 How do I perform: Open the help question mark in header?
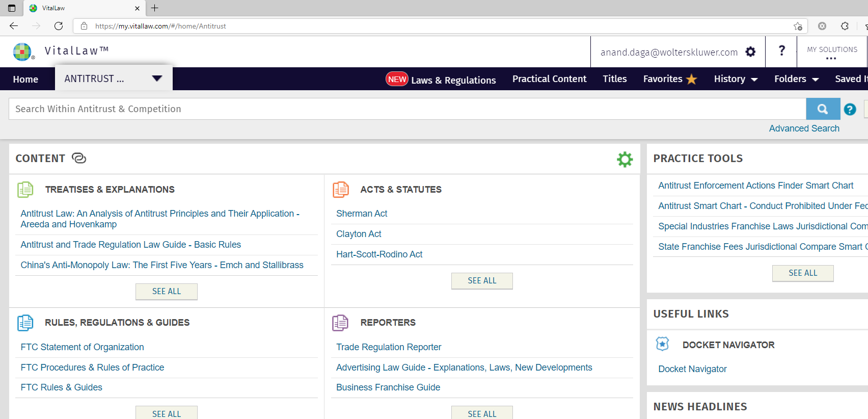tap(781, 50)
